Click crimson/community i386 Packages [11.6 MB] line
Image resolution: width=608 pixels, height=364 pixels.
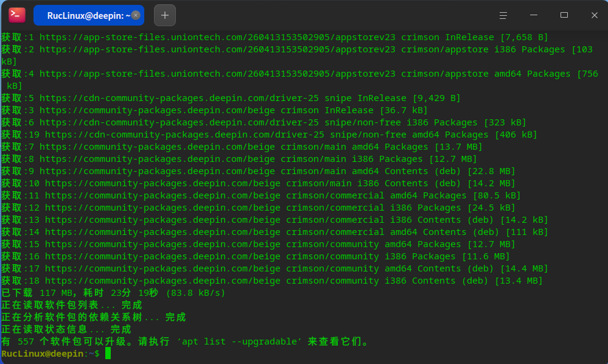(256, 256)
